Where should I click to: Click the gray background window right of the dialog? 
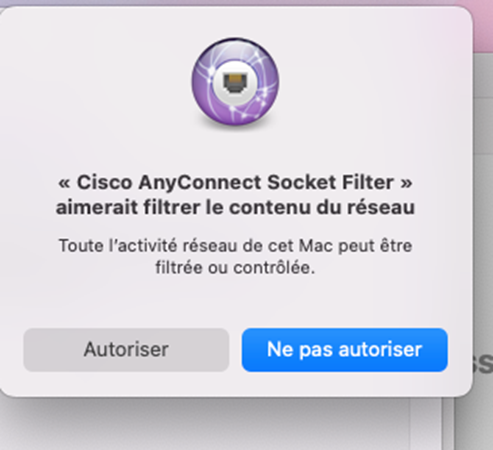point(483,233)
